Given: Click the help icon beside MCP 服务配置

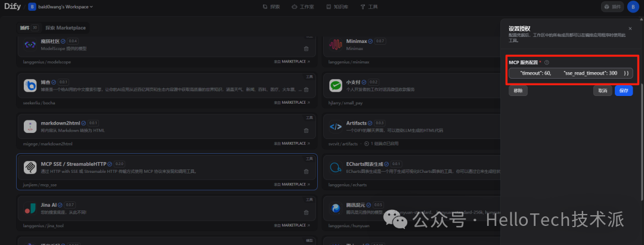Looking at the screenshot, I should coord(547,63).
